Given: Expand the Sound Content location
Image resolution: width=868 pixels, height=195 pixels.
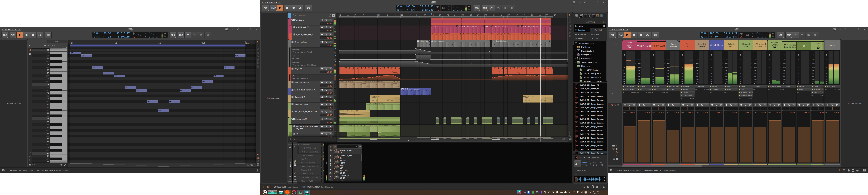Looking at the screenshot, I should [575, 62].
